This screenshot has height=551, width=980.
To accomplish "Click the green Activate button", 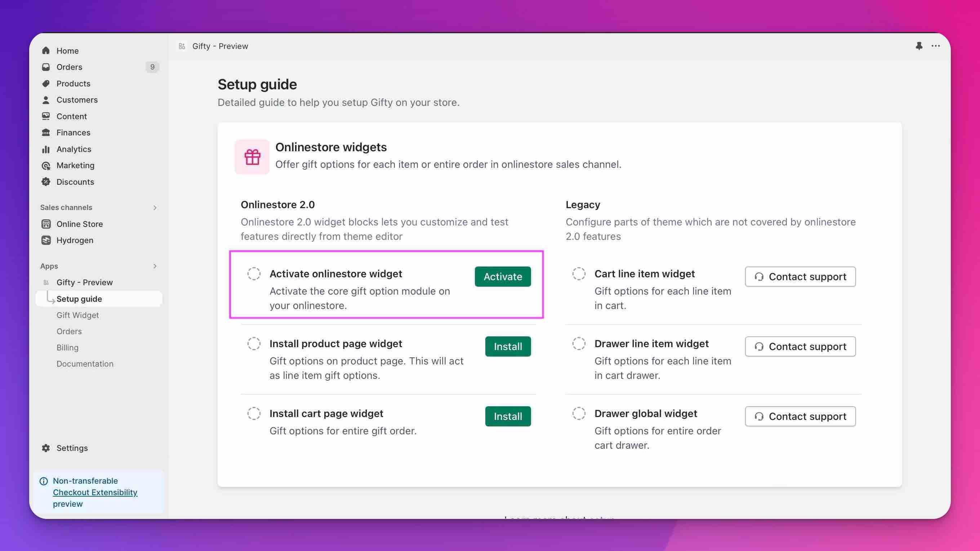I will coord(503,277).
